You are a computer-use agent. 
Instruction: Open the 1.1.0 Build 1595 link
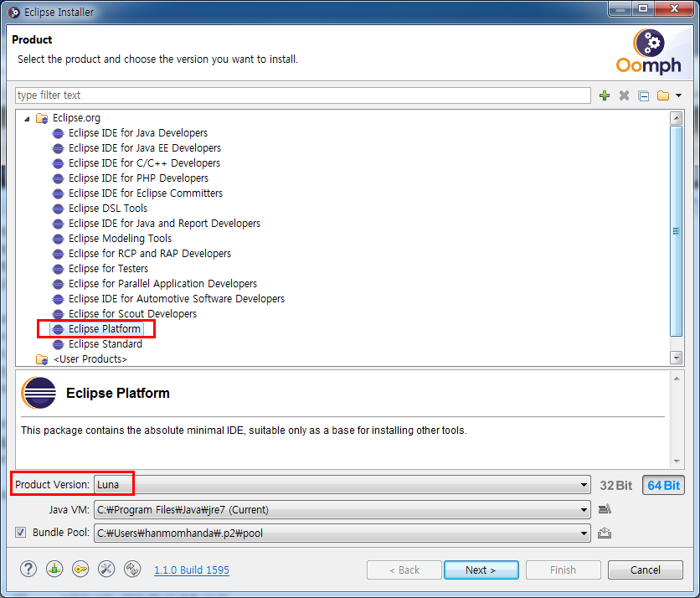192,570
